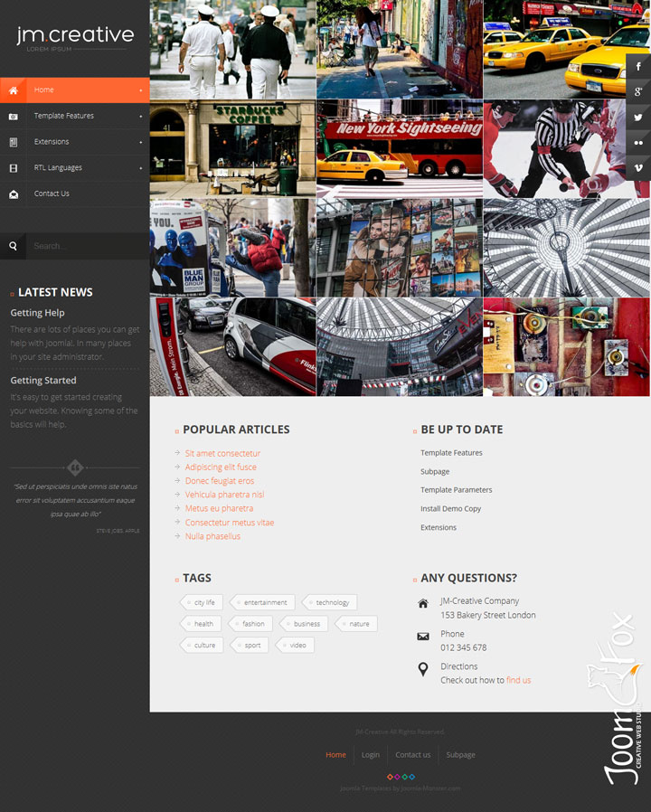Select the health tag
Screen dimensions: 651x812
(201, 624)
